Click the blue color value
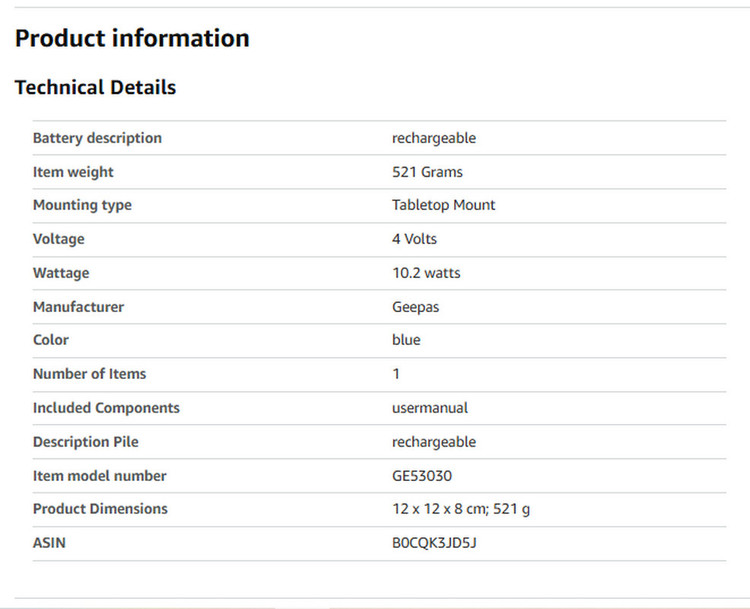This screenshot has height=609, width=750. 406,340
